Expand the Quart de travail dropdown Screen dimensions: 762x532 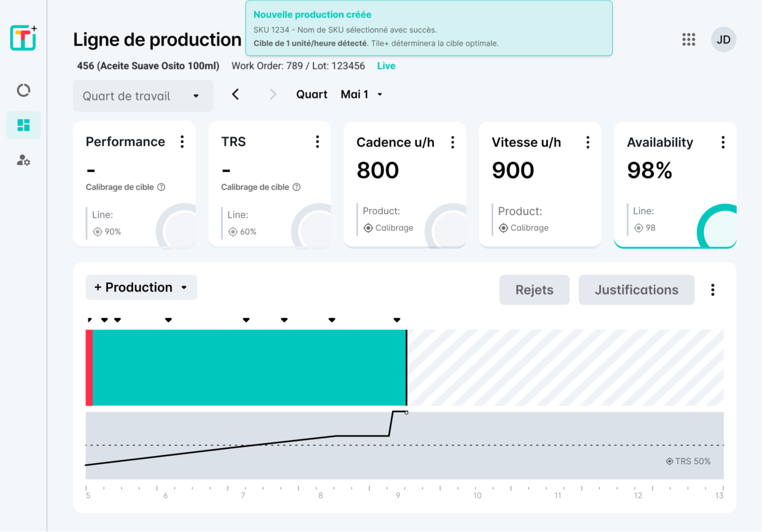click(143, 96)
